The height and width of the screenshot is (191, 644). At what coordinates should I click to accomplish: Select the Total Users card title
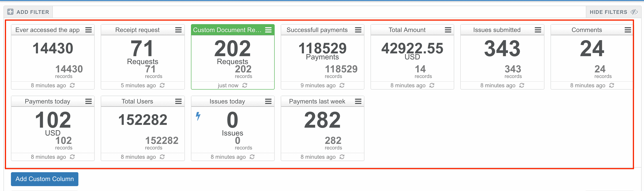pyautogui.click(x=137, y=101)
